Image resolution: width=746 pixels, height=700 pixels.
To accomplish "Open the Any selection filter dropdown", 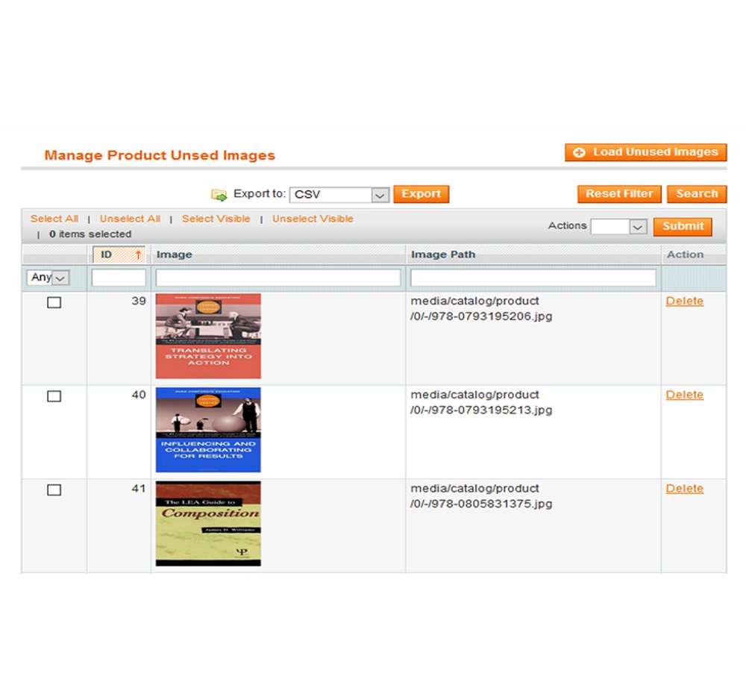I will (x=48, y=278).
